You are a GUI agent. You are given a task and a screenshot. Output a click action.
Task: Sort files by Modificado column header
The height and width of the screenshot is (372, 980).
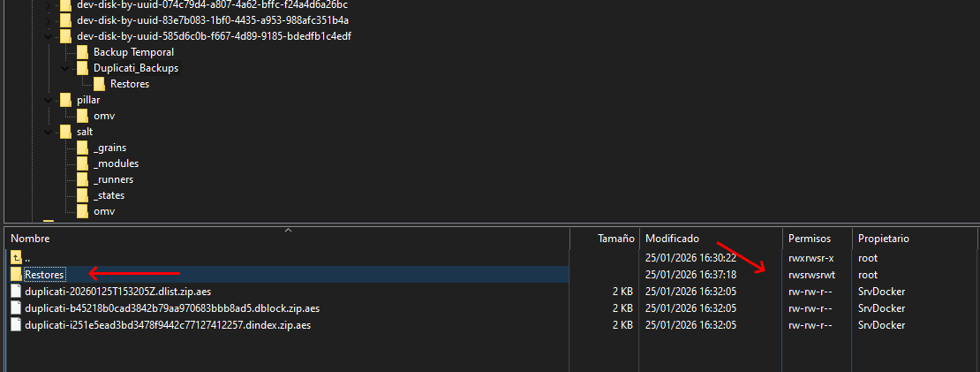(x=672, y=239)
